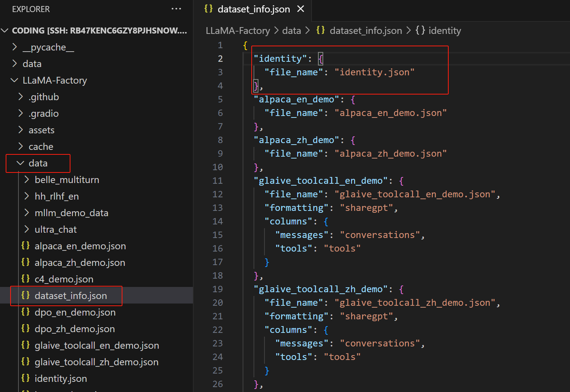570x392 pixels.
Task: Click JSON icon of alpaca_en_demo.json
Action: pyautogui.click(x=26, y=246)
